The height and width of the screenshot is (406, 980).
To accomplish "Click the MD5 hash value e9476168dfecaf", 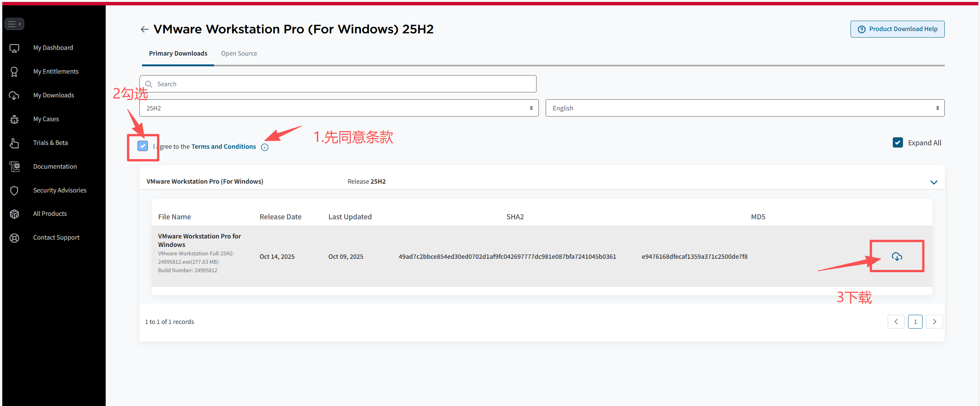I will (x=695, y=256).
